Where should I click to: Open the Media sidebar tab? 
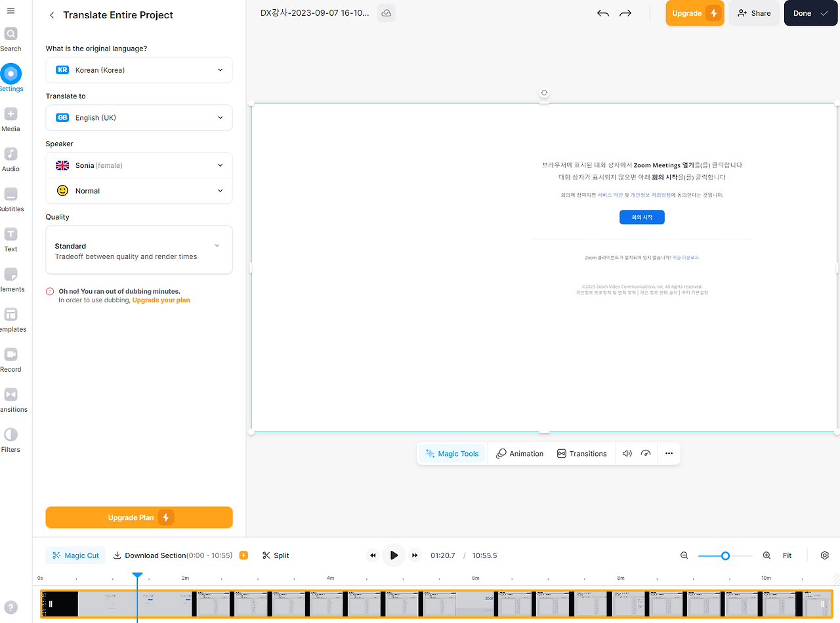point(10,119)
